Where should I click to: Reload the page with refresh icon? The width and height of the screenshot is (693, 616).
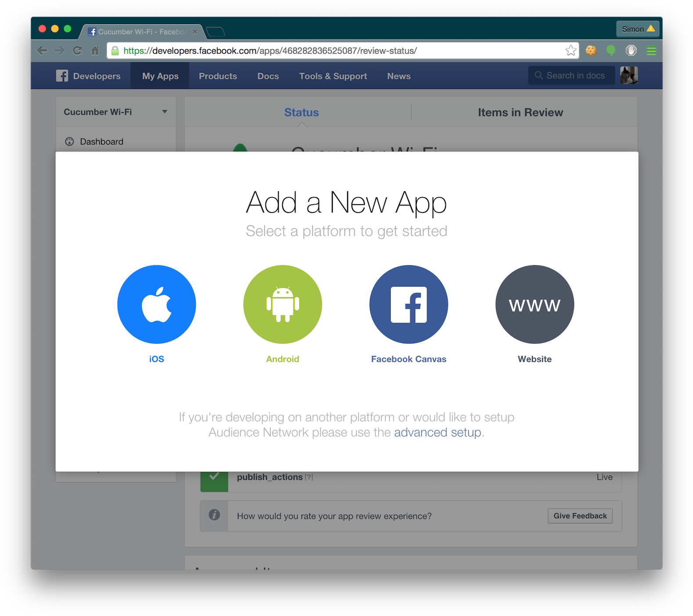tap(77, 50)
